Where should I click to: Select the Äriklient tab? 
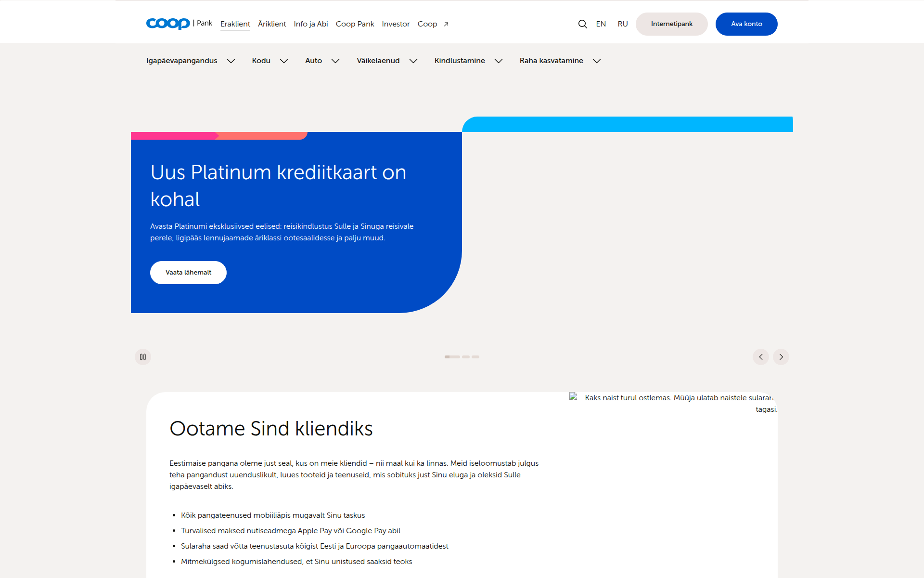pyautogui.click(x=272, y=24)
